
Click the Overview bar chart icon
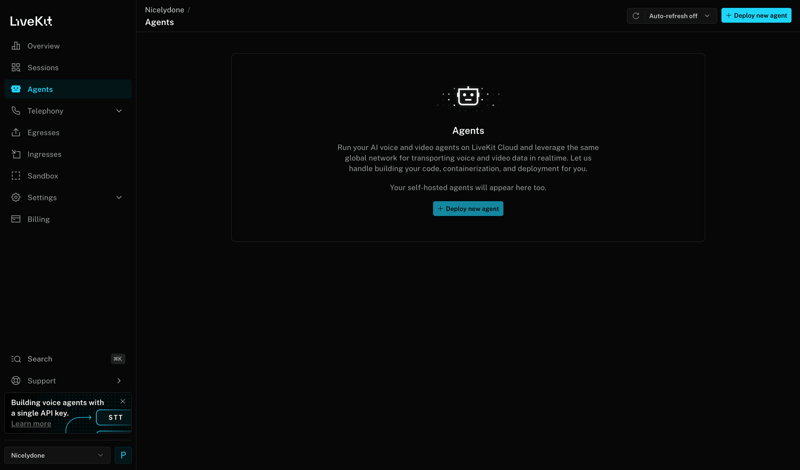point(16,46)
